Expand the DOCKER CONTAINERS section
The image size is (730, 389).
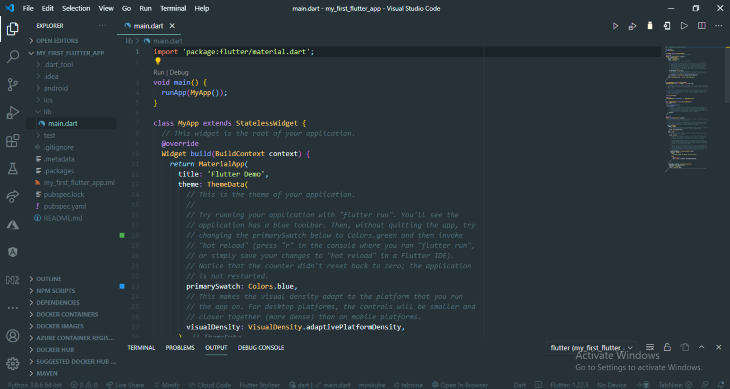[x=67, y=314]
